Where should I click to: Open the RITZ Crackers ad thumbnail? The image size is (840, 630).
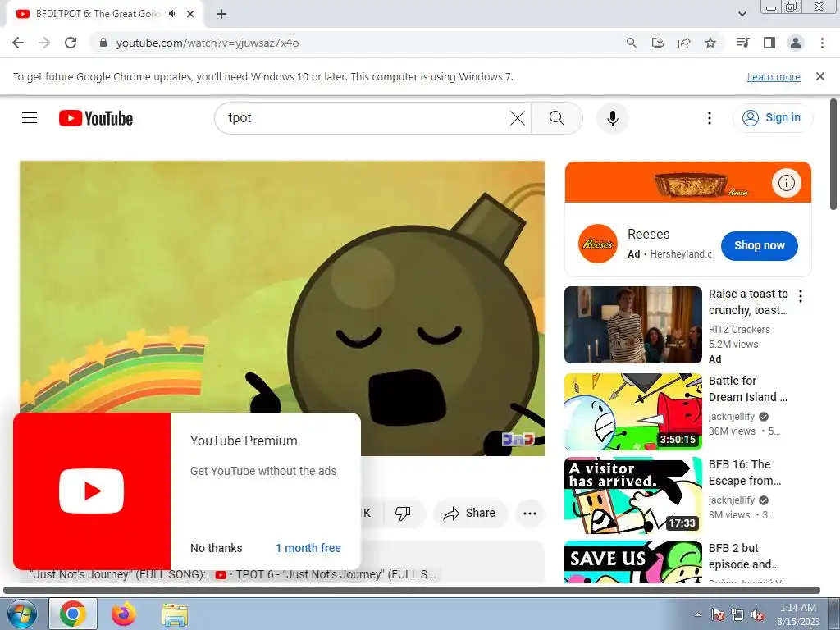(633, 325)
